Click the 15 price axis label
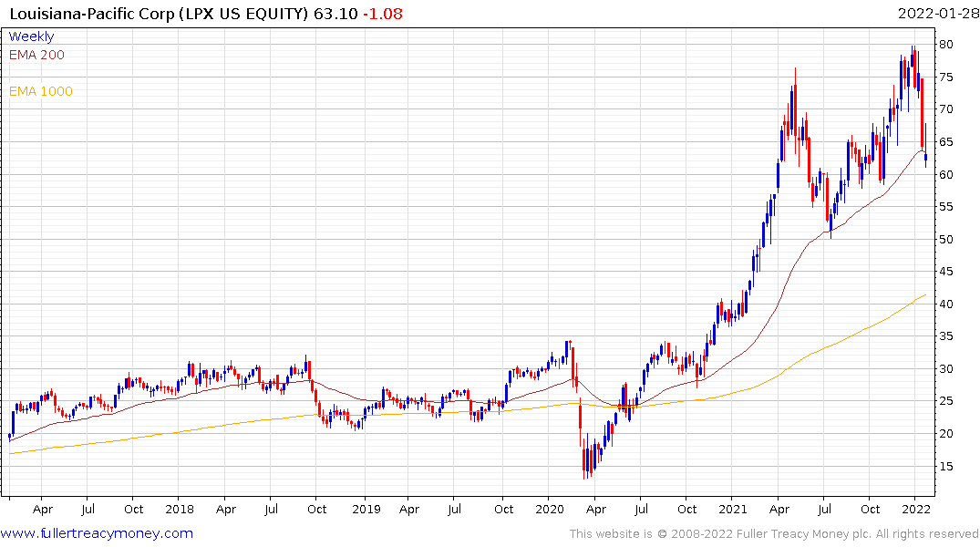The height and width of the screenshot is (547, 980). coord(945,467)
